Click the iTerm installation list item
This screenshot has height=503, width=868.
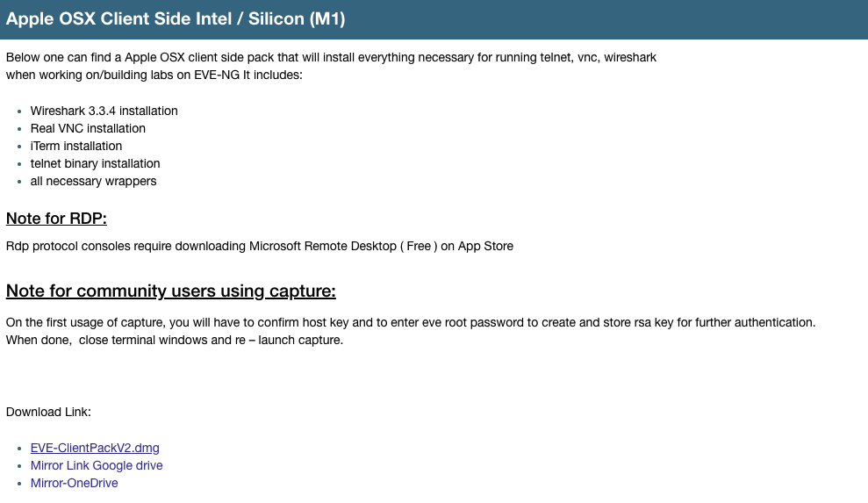[x=76, y=147]
